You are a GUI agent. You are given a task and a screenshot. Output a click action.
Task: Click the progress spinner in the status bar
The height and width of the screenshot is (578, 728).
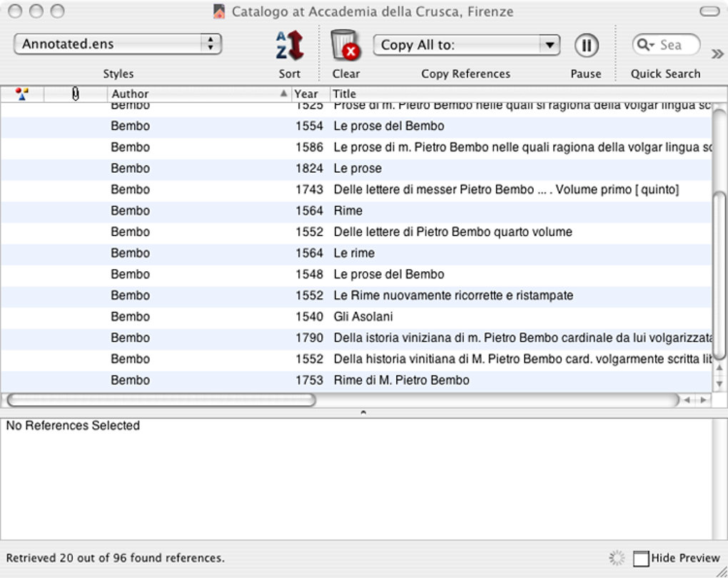click(x=617, y=558)
